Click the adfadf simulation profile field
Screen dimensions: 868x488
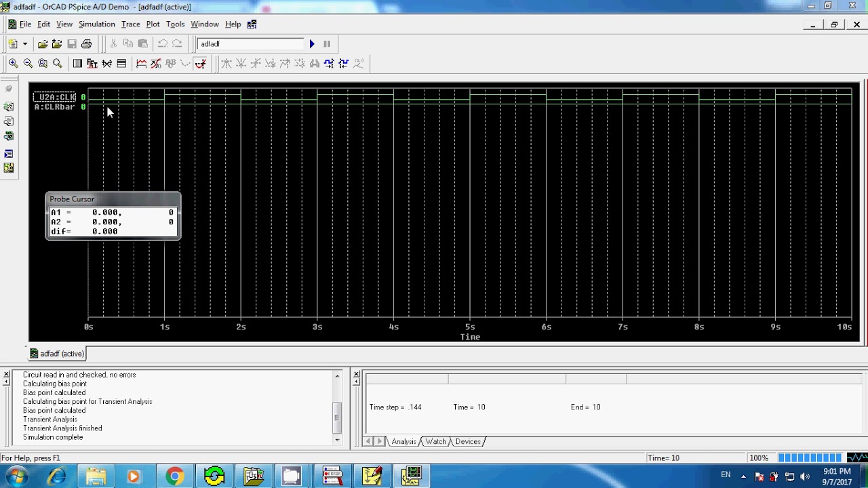pyautogui.click(x=250, y=44)
